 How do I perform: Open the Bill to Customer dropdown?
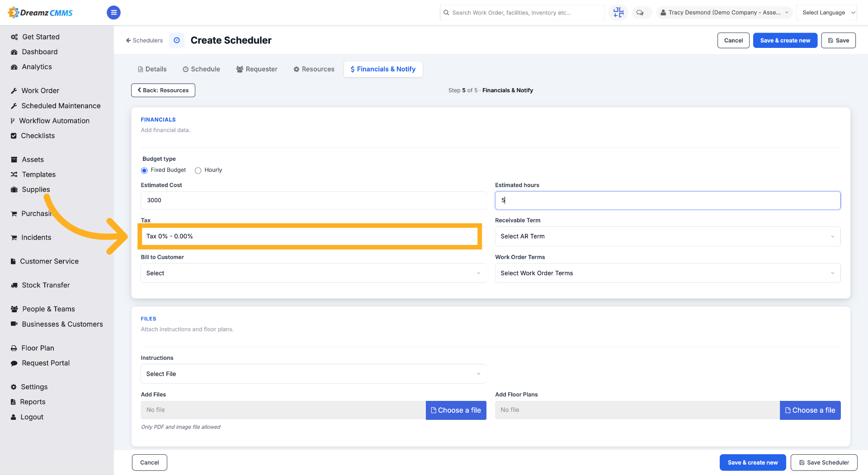coord(313,273)
